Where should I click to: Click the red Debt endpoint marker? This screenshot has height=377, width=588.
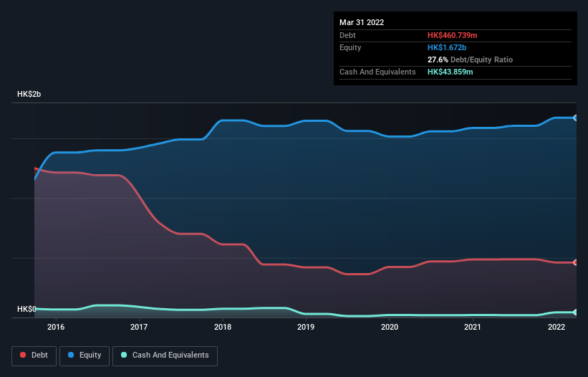click(x=576, y=262)
